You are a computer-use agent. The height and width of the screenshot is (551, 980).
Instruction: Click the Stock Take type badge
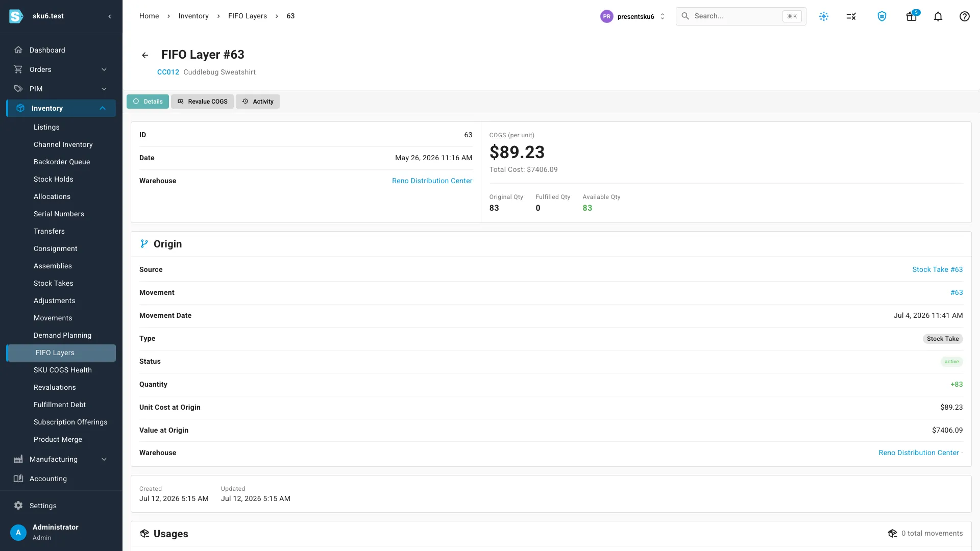point(943,339)
